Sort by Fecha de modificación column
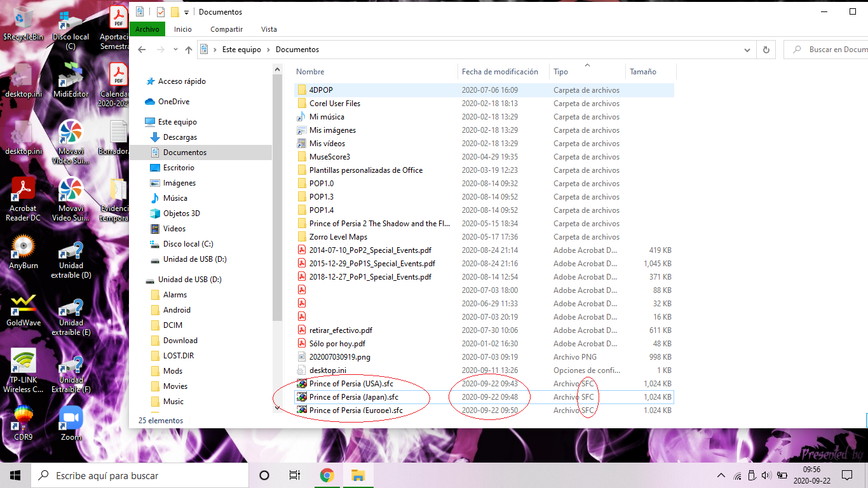Viewport: 868px width, 488px height. pos(503,72)
